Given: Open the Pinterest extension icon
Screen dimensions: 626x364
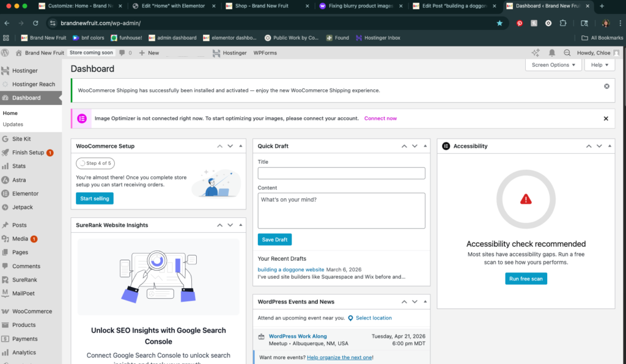Looking at the screenshot, I should pyautogui.click(x=520, y=23).
